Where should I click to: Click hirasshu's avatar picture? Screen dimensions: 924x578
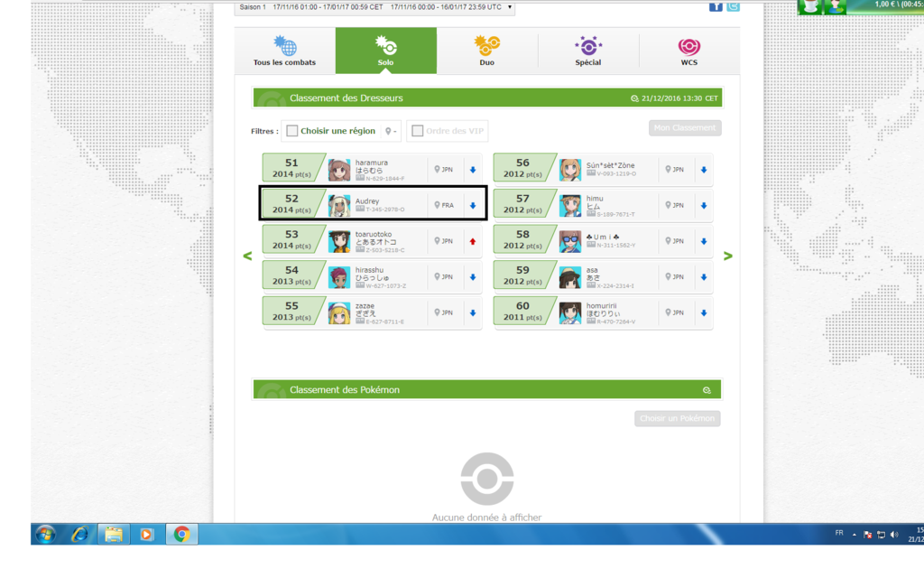339,277
